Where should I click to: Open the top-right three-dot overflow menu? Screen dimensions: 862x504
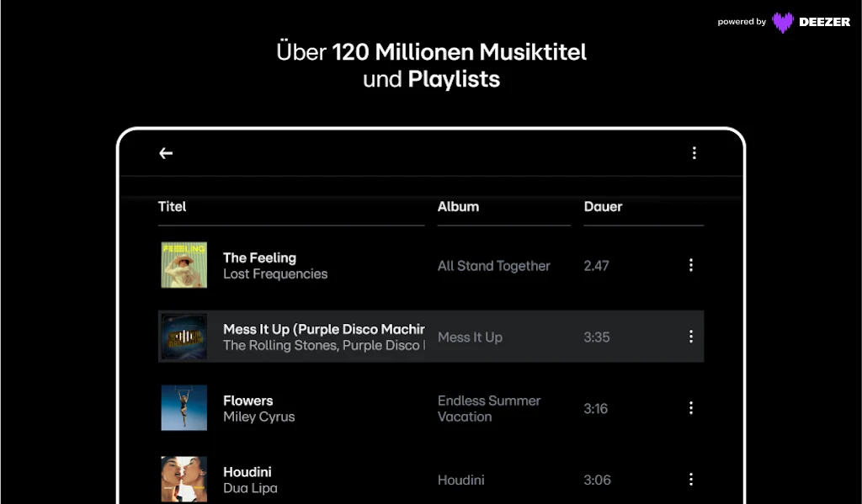(x=694, y=153)
